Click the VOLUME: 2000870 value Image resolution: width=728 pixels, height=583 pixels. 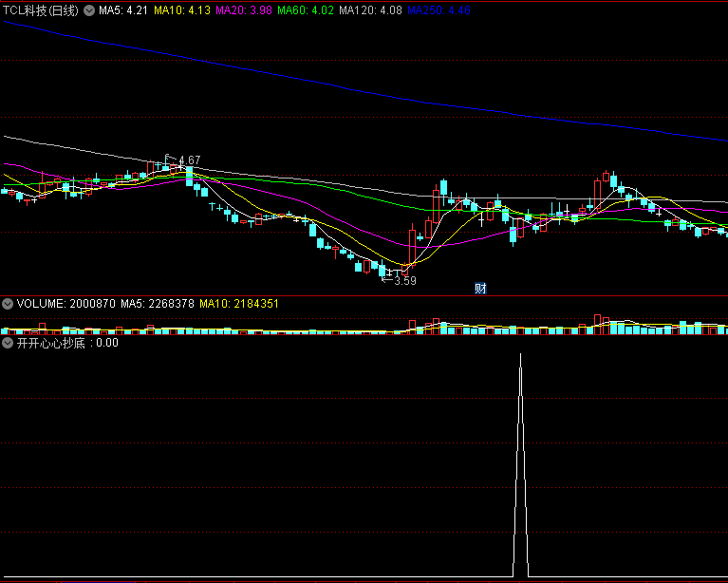pyautogui.click(x=65, y=304)
